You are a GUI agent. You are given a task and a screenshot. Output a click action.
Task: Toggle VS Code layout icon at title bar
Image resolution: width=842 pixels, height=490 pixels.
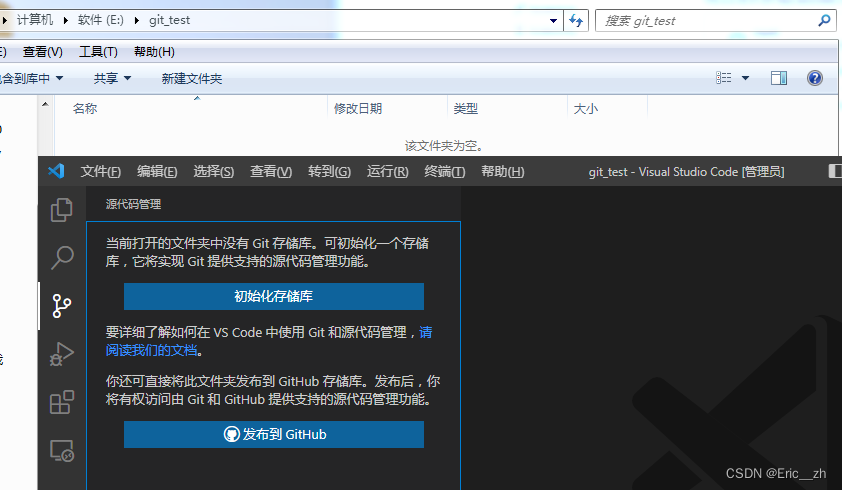(x=835, y=171)
